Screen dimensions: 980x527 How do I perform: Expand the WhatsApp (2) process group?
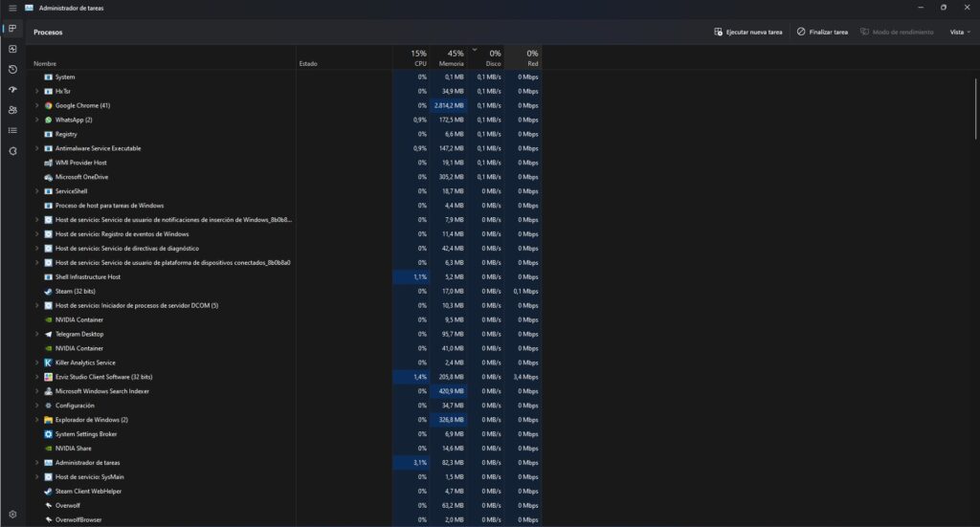pyautogui.click(x=36, y=120)
